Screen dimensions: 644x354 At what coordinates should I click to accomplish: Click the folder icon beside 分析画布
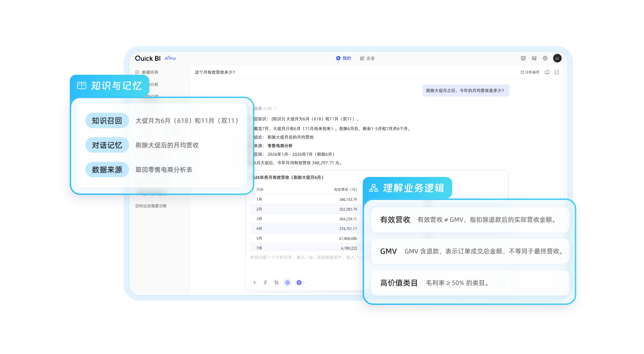[x=547, y=72]
